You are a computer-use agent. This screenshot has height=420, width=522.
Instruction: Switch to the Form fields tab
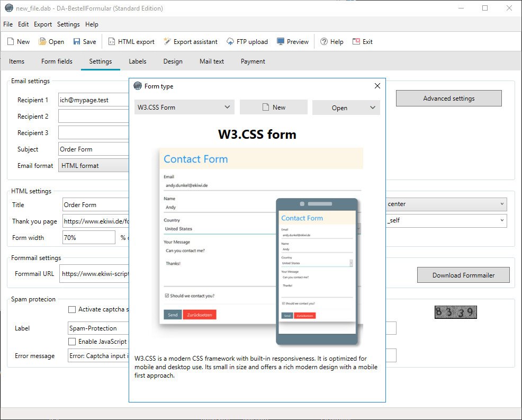point(57,61)
